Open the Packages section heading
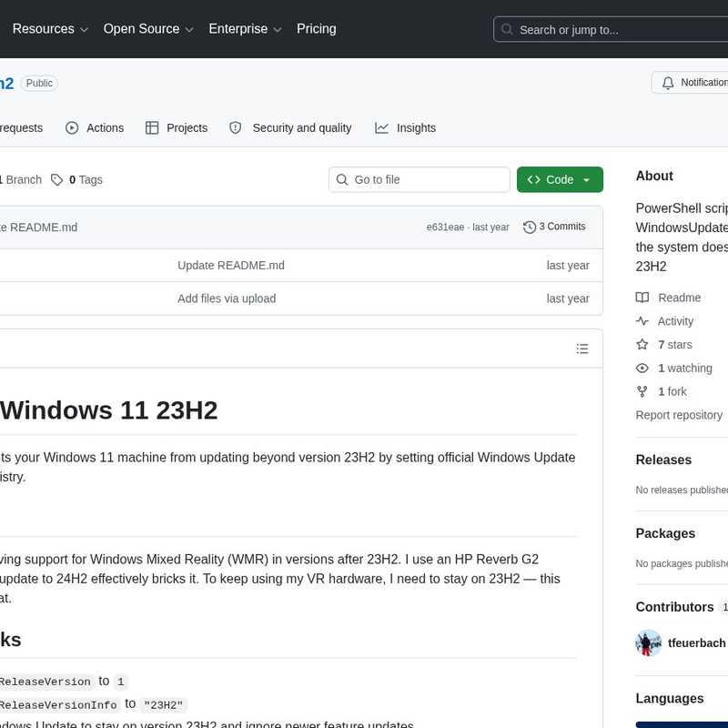The height and width of the screenshot is (728, 728). coord(665,533)
